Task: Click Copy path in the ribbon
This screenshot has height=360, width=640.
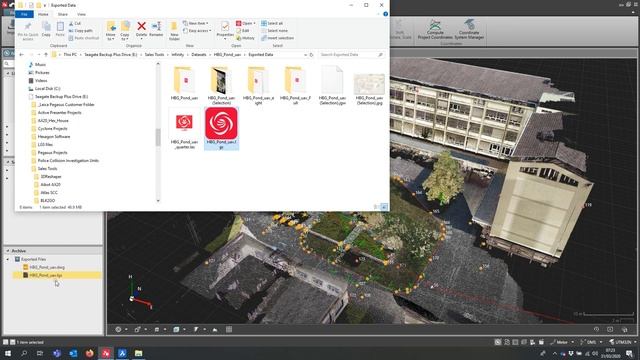Action: point(80,31)
